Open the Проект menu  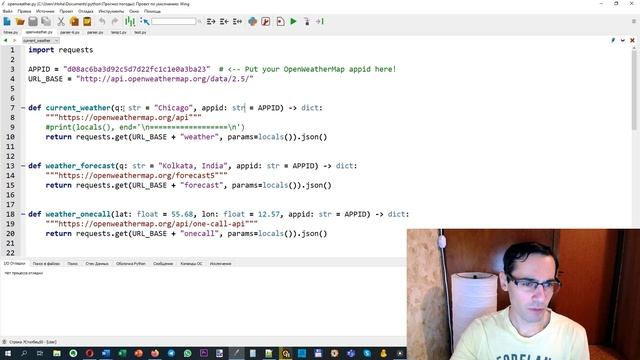click(66, 11)
